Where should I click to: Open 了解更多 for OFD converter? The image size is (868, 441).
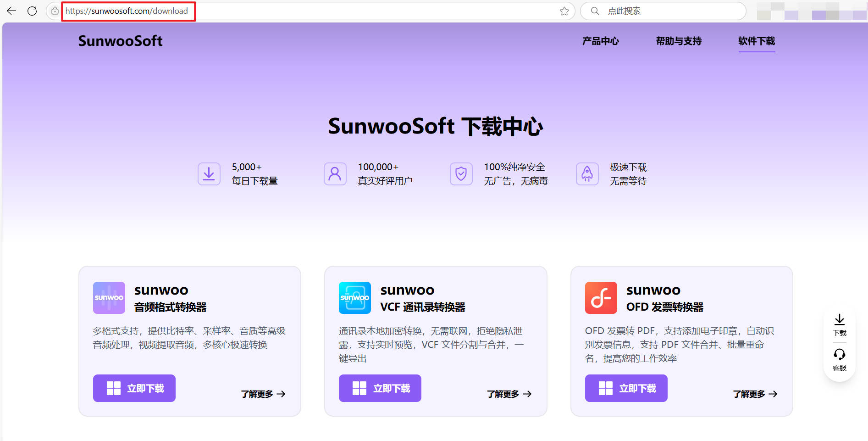point(755,394)
